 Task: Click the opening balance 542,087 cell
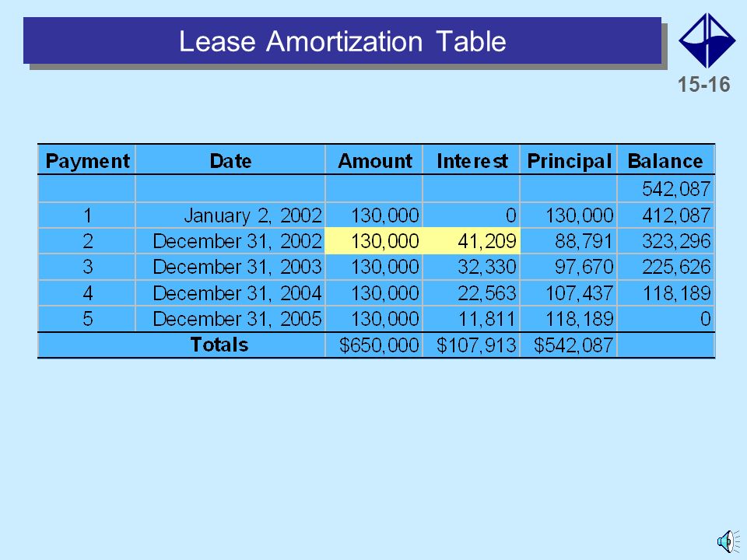(x=666, y=188)
